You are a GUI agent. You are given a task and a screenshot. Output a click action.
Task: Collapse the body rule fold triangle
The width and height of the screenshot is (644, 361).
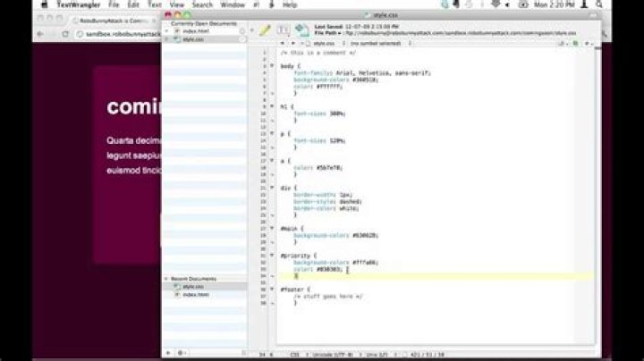[272, 65]
